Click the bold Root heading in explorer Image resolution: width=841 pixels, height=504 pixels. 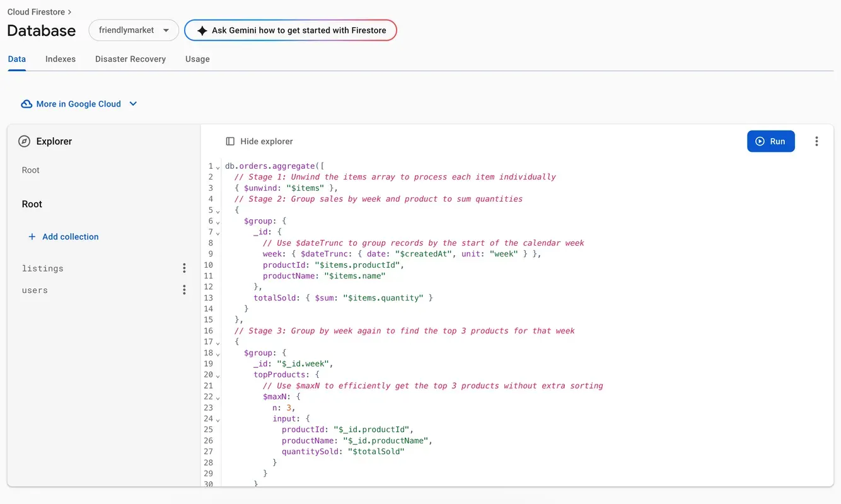(x=32, y=204)
